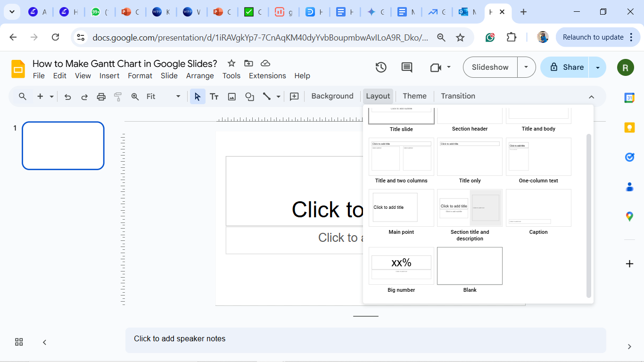Select the text box tool
The image size is (644, 362).
pyautogui.click(x=214, y=97)
